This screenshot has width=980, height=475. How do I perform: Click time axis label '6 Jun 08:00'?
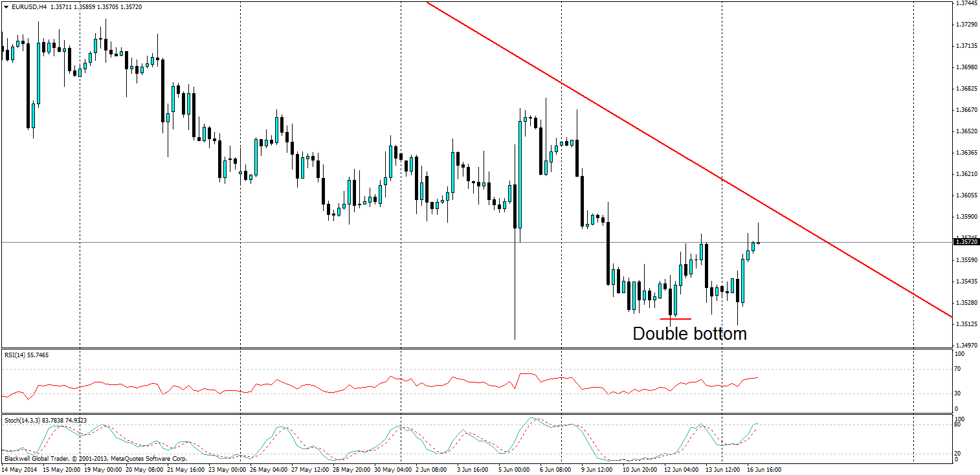click(x=556, y=470)
